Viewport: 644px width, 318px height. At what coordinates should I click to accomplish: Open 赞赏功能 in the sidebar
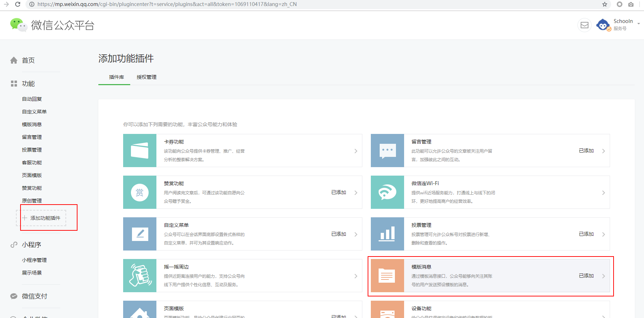pos(32,188)
